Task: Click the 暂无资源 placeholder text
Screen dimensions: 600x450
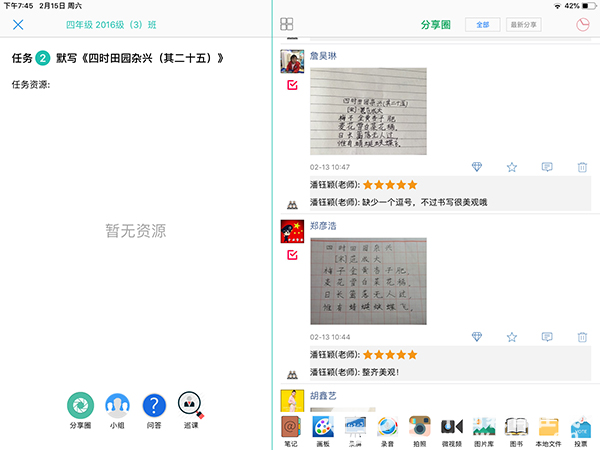Action: point(136,231)
